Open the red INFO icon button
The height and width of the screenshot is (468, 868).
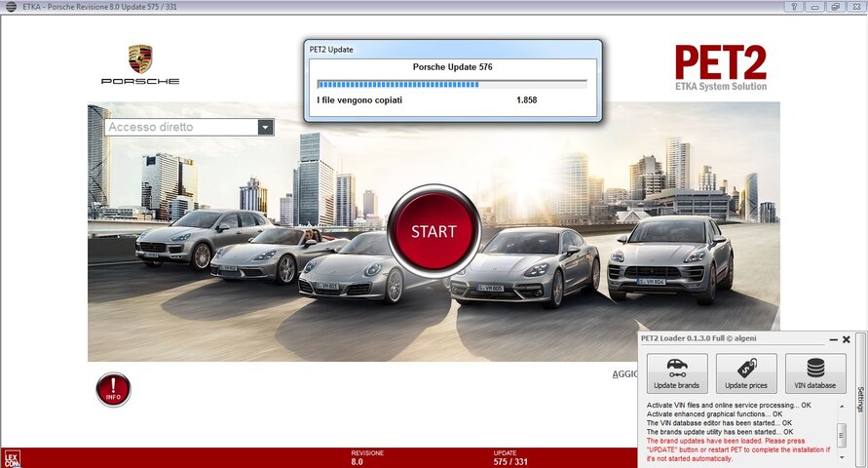tap(113, 389)
